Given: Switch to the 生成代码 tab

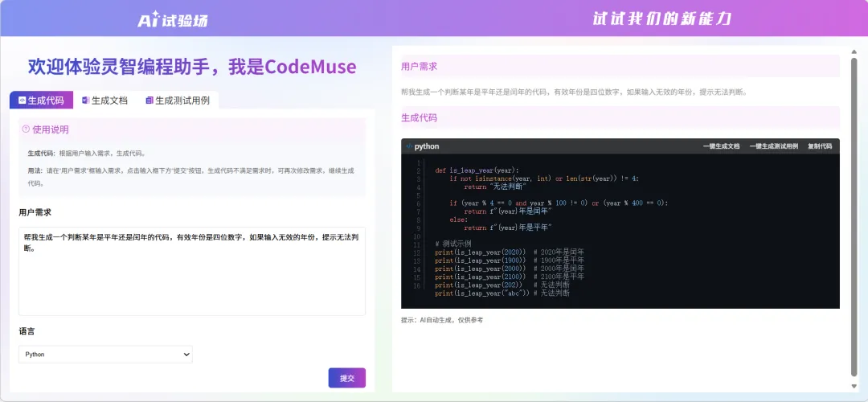Looking at the screenshot, I should click(x=42, y=100).
